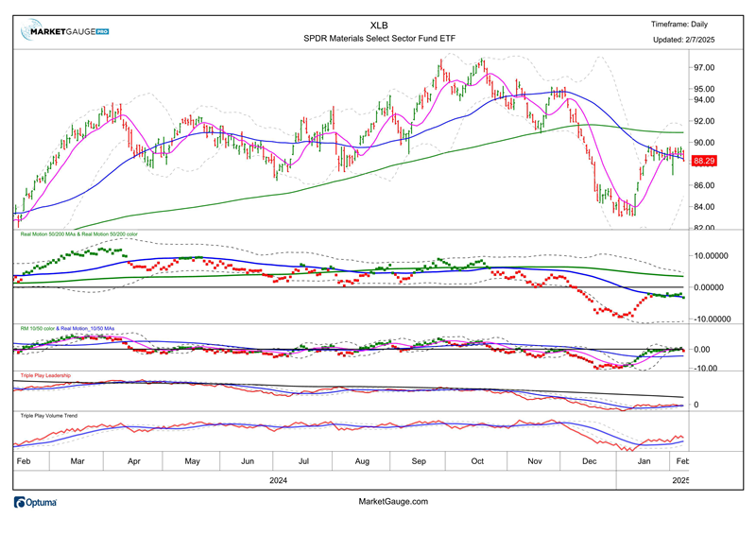Click the red 88.29 current price tag

[704, 162]
